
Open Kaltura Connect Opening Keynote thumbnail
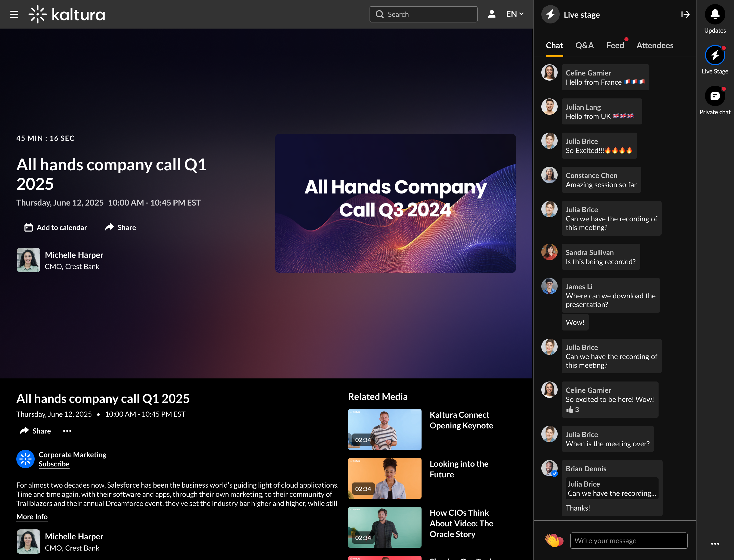coord(385,429)
